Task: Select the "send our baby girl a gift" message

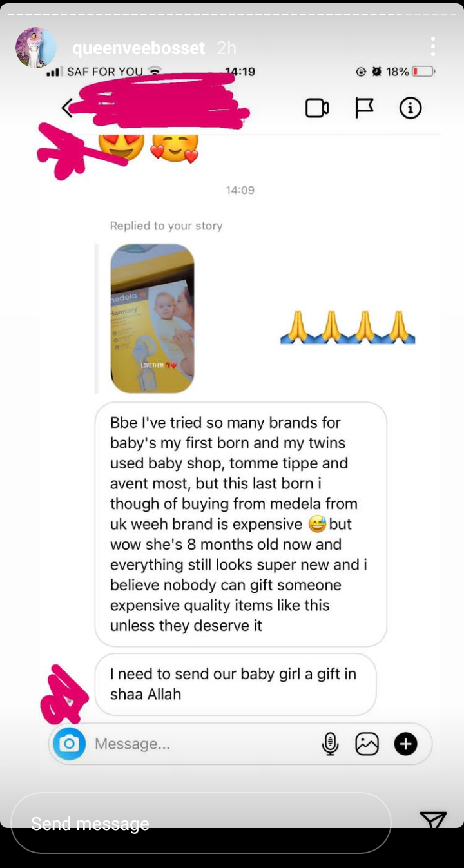Action: point(236,684)
